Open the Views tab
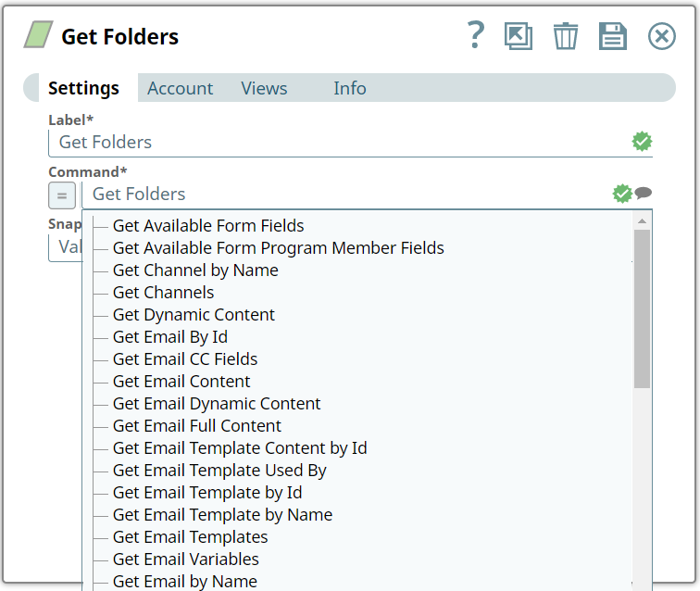Viewport: 700px width, 591px height. pyautogui.click(x=264, y=88)
